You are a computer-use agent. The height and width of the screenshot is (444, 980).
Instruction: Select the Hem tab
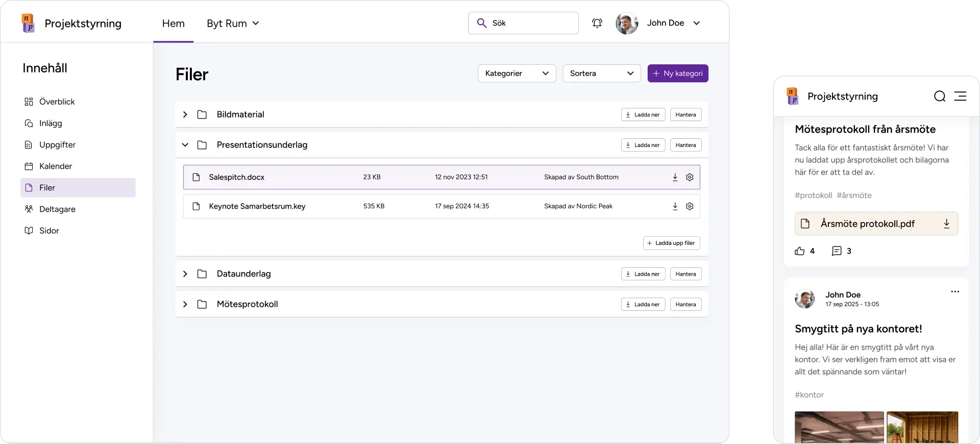coord(174,23)
